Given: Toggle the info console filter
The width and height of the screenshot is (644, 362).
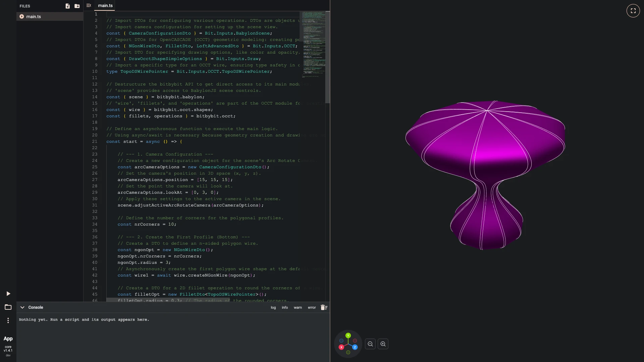Looking at the screenshot, I should [x=285, y=307].
